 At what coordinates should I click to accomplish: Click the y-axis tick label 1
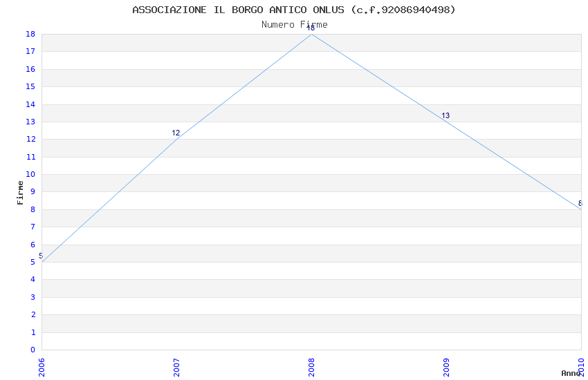pyautogui.click(x=33, y=332)
